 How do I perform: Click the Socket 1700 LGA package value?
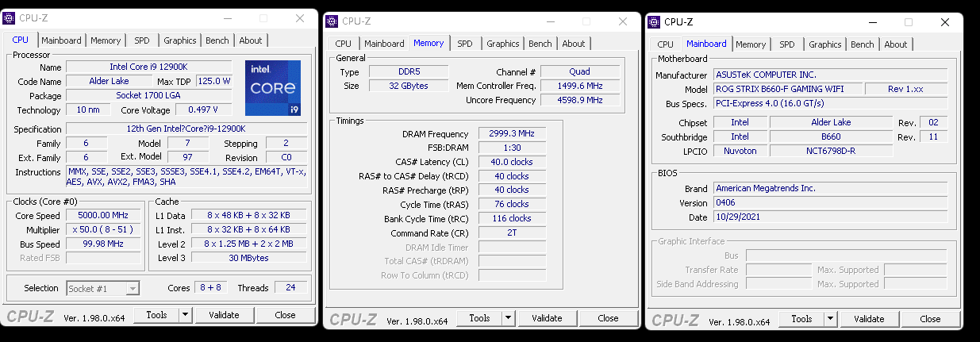[x=149, y=96]
